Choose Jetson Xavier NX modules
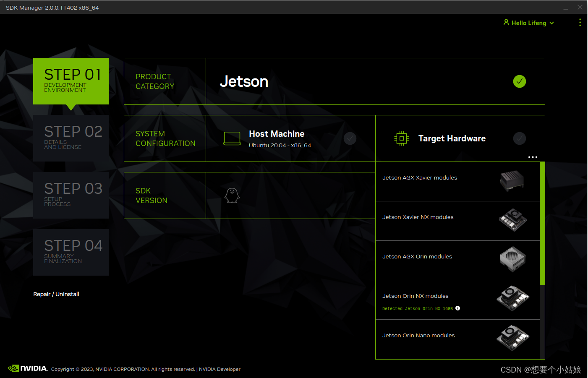Image resolution: width=588 pixels, height=378 pixels. coord(457,221)
